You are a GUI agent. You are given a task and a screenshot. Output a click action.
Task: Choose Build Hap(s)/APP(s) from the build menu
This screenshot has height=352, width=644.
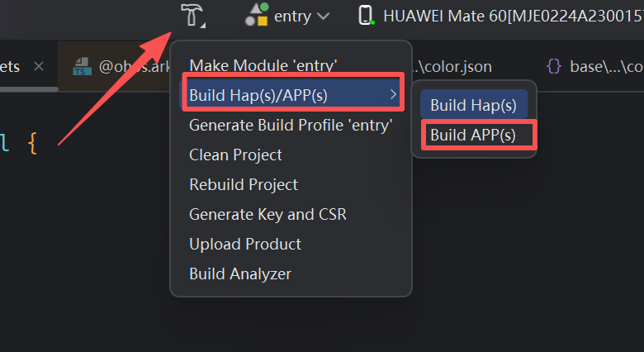tap(258, 95)
